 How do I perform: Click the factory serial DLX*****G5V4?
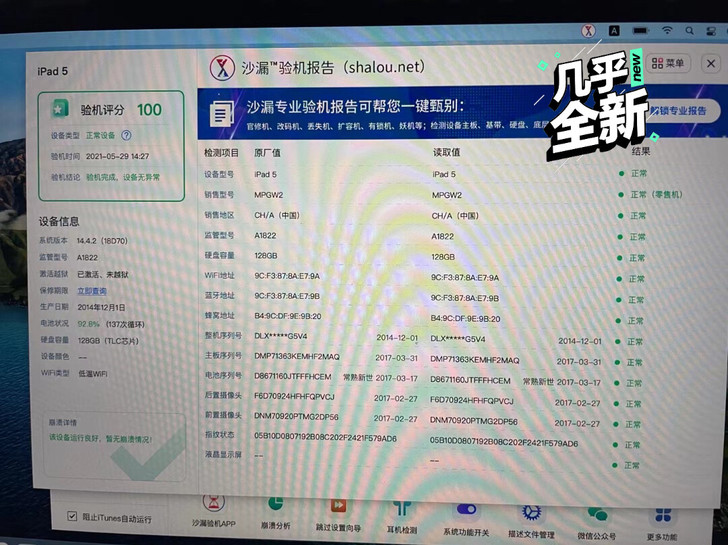pos(280,336)
